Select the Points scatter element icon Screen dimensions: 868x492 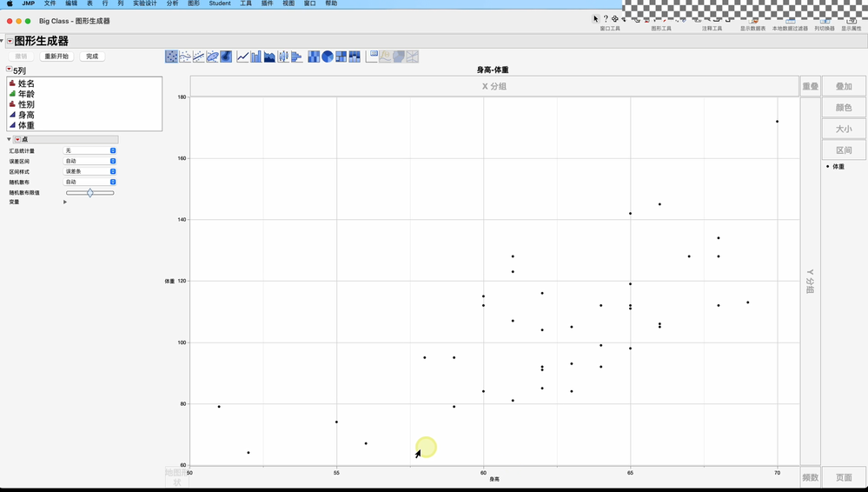click(172, 57)
